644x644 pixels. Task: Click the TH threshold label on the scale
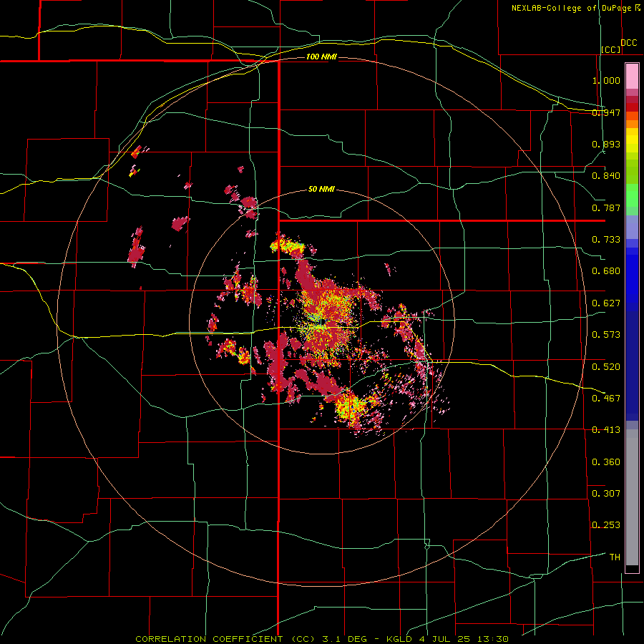pyautogui.click(x=615, y=557)
